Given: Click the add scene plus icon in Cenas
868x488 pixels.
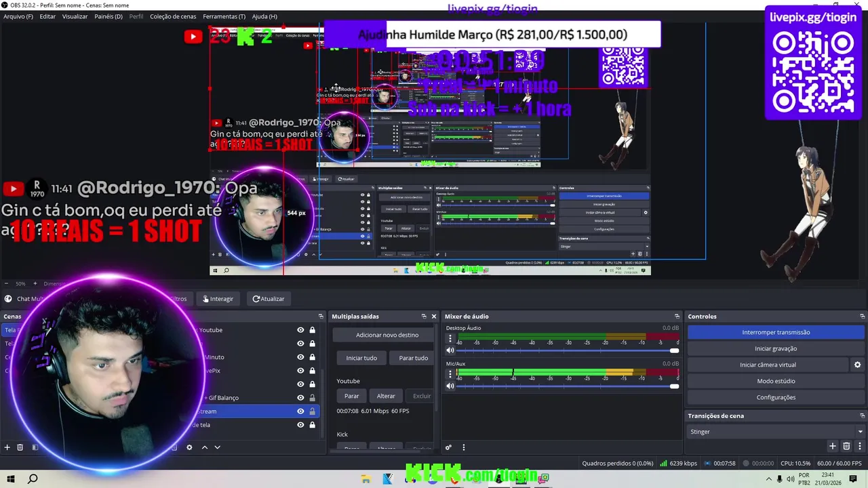Looking at the screenshot, I should pyautogui.click(x=7, y=447).
